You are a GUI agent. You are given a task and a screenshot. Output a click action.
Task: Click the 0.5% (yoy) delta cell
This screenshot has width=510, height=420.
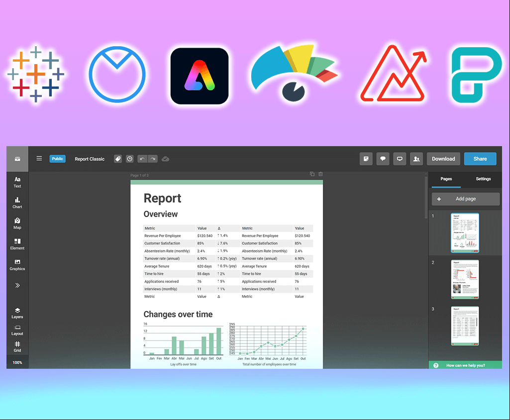[x=227, y=266]
